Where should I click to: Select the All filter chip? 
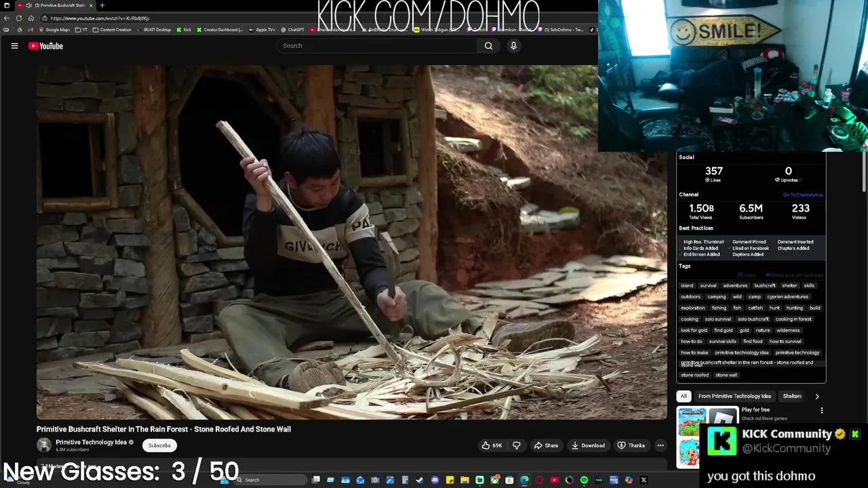[x=684, y=396]
